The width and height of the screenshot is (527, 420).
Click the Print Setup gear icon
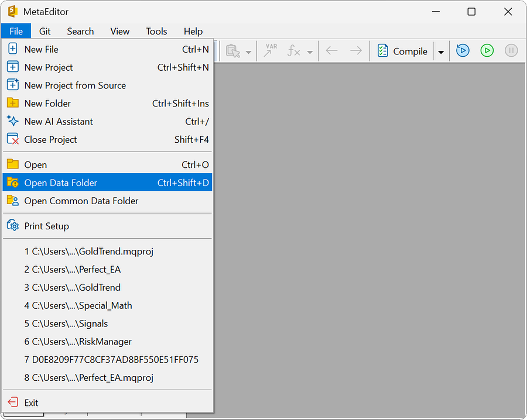point(13,225)
